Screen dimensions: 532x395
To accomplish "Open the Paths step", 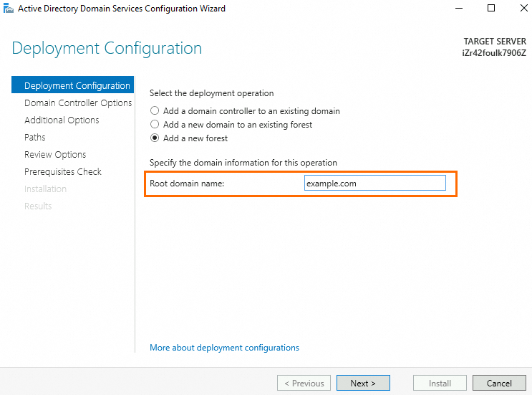I will tap(34, 137).
